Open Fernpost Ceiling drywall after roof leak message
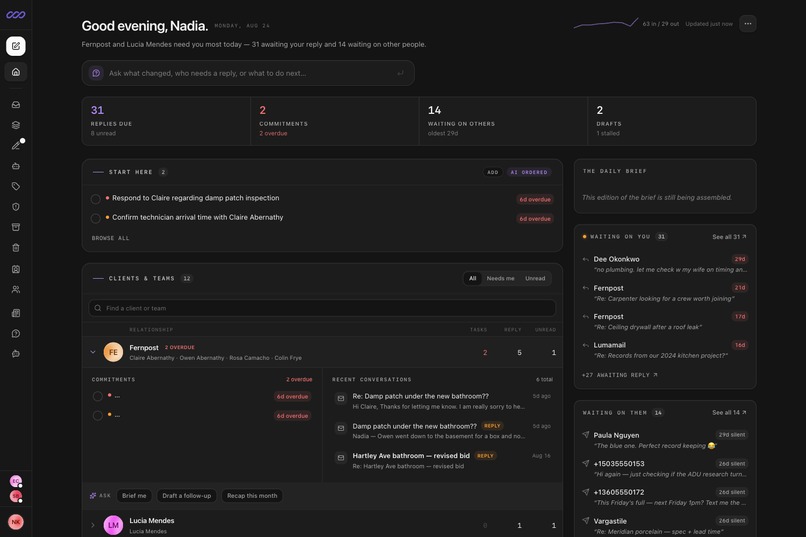This screenshot has width=806, height=537. tap(665, 322)
